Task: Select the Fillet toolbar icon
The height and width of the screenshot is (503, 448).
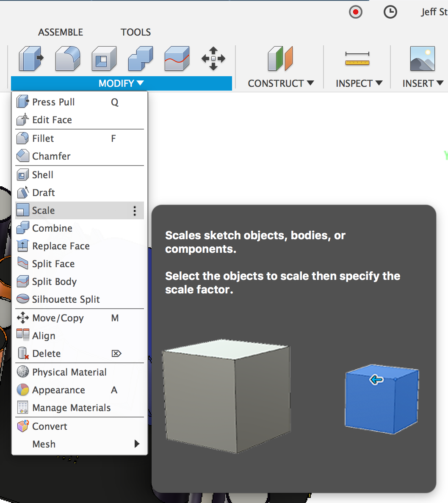Action: [x=67, y=59]
